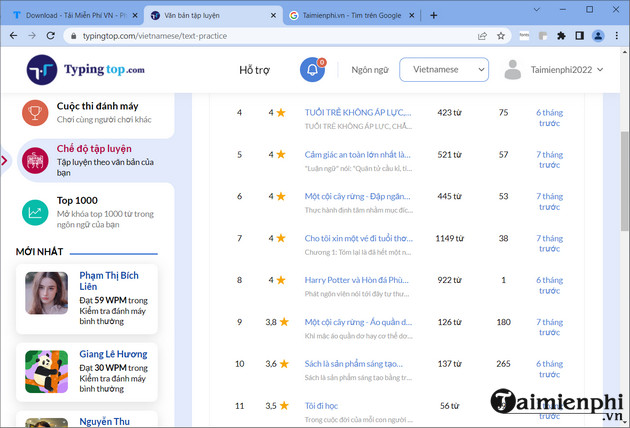Click the 922 từ word count
Viewport: 630px width, 428px height.
click(x=449, y=280)
